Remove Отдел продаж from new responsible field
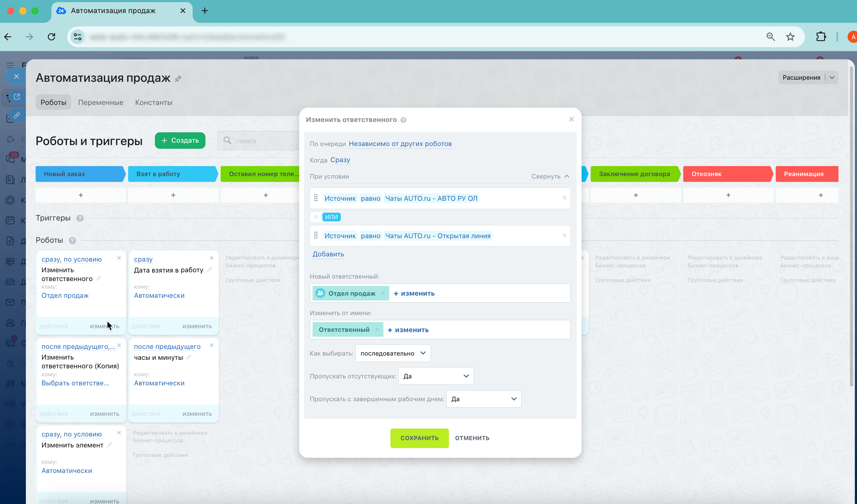Viewport: 857px width, 504px height. click(x=383, y=293)
